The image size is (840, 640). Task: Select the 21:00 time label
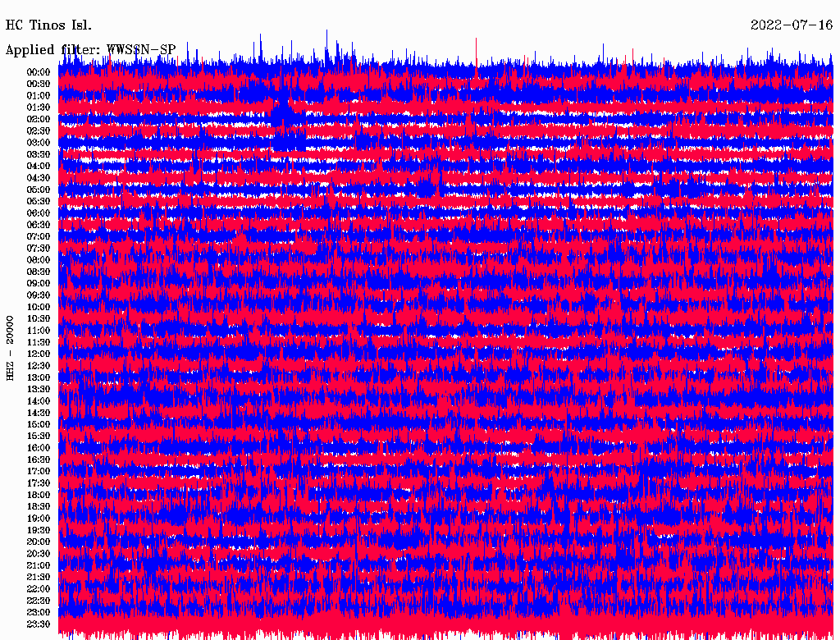click(x=39, y=565)
